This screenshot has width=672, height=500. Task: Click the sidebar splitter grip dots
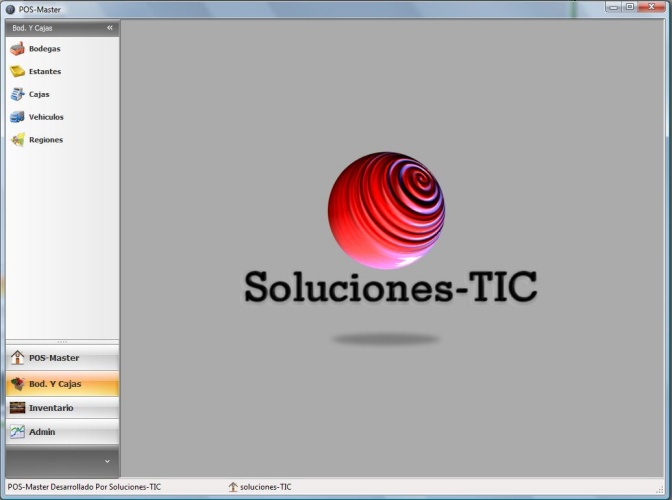(x=63, y=341)
